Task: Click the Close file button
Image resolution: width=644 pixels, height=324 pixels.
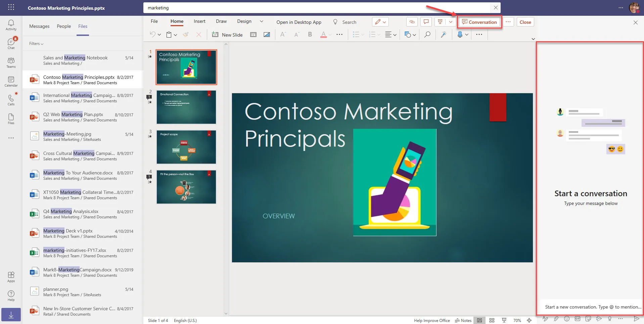Action: [525, 22]
